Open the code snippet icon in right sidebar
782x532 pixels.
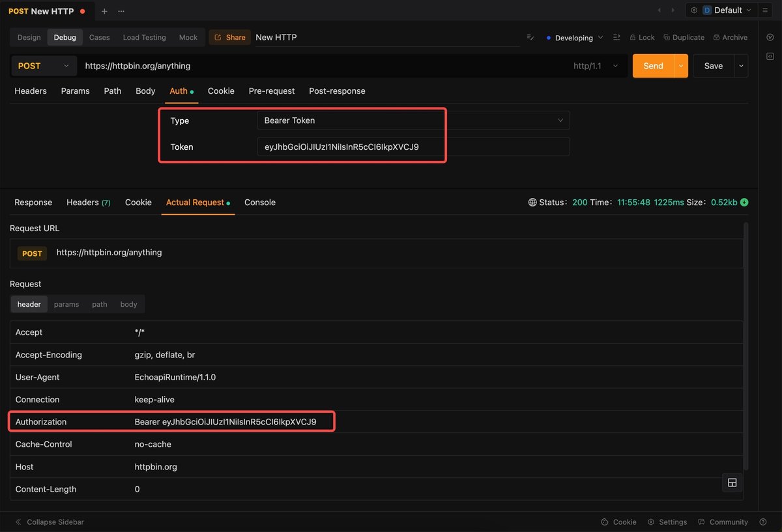(770, 58)
